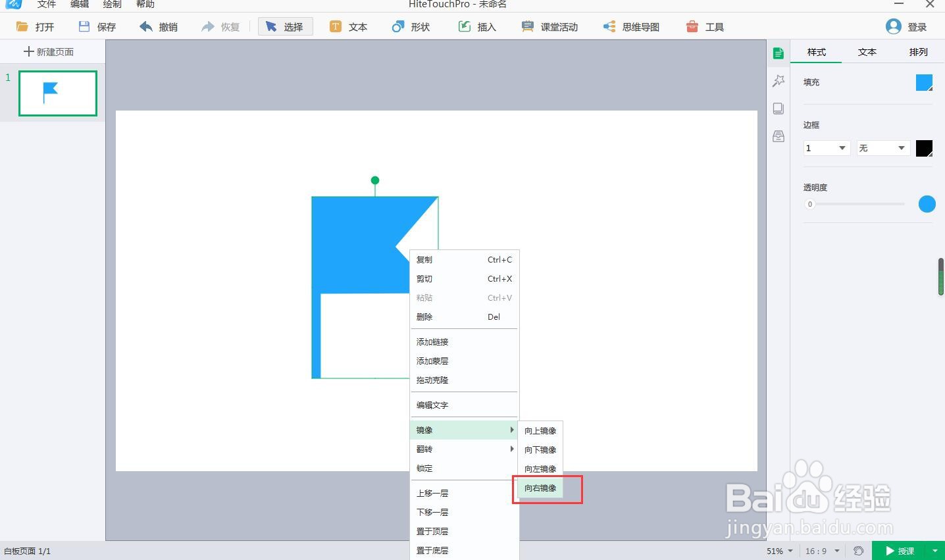Launch 课堂活动 classroom activities

[549, 26]
